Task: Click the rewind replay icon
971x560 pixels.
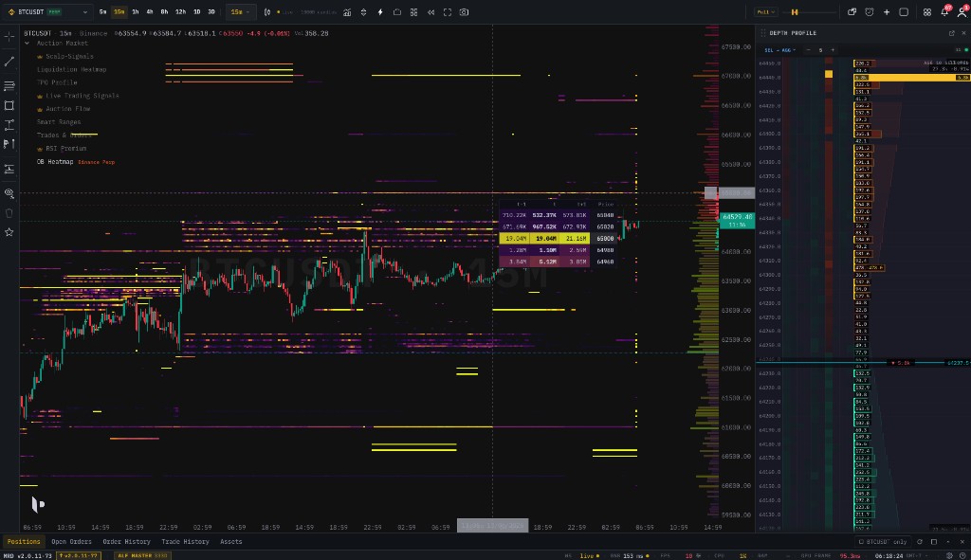Action: (431, 12)
